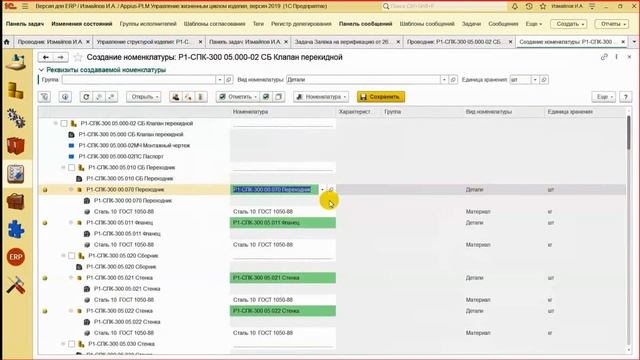Open favorites star in title bar

[x=542, y=6]
